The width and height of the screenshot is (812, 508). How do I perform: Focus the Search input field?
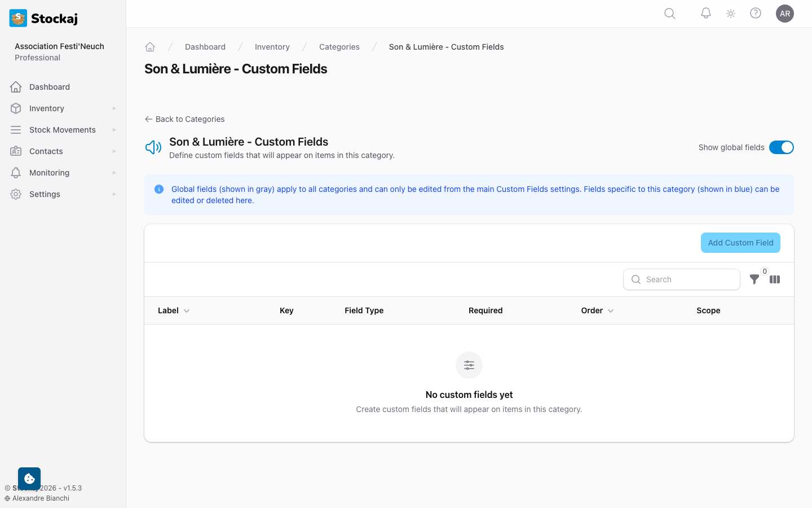pyautogui.click(x=682, y=279)
